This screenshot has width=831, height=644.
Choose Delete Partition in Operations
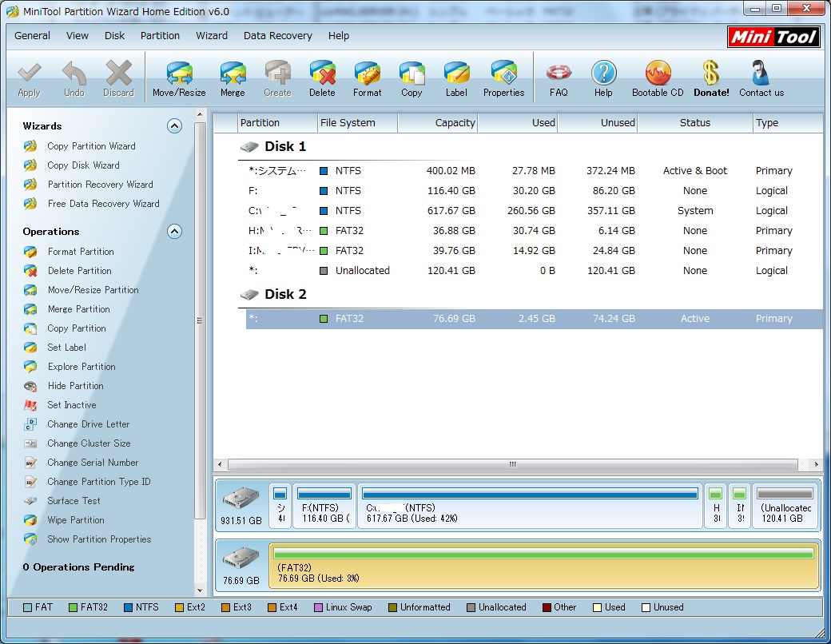(x=79, y=270)
